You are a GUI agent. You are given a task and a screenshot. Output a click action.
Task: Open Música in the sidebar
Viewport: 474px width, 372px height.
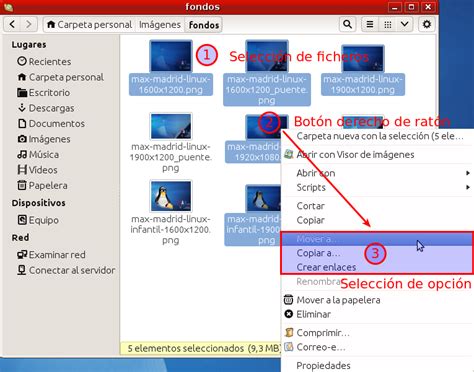pos(38,155)
